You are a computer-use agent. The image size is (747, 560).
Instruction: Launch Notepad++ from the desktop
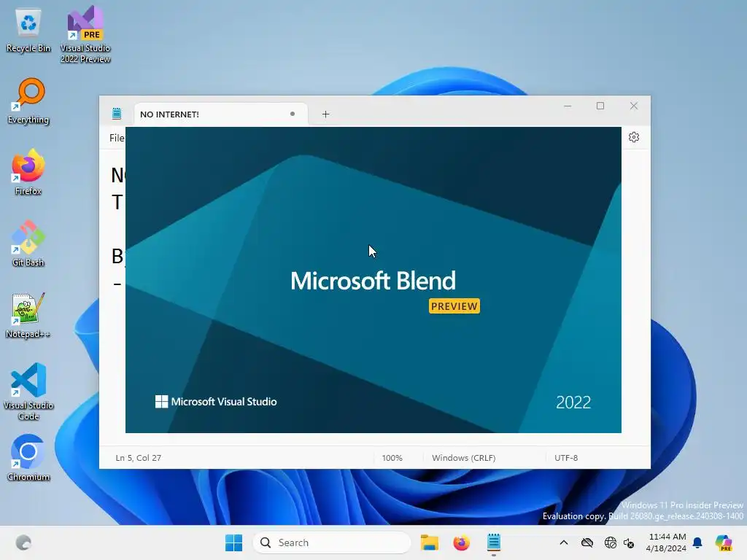click(28, 315)
